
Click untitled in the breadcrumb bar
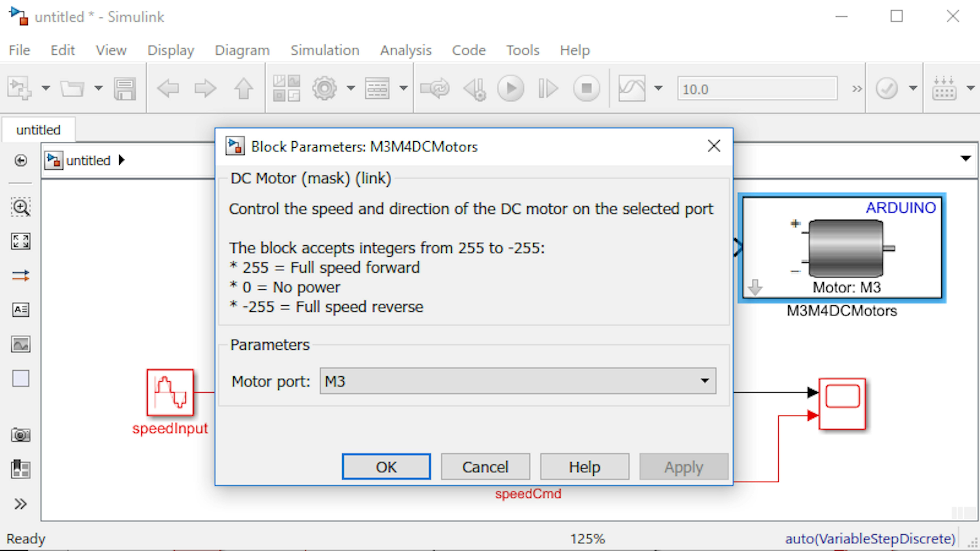click(88, 160)
